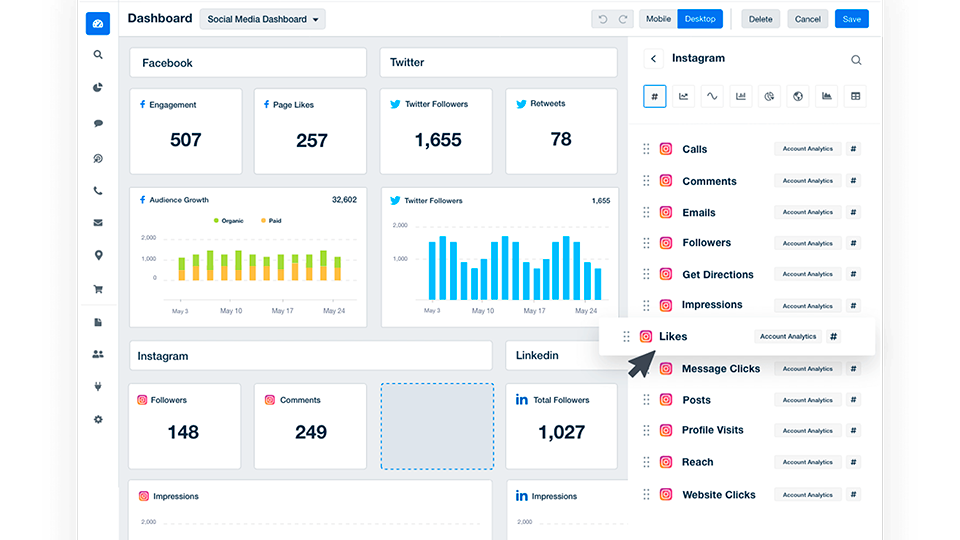Open settings gear in left sidebar
The width and height of the screenshot is (960, 540).
click(98, 420)
